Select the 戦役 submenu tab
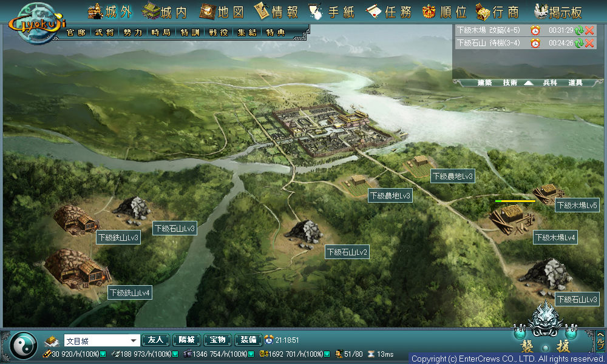The width and height of the screenshot is (607, 364). click(219, 33)
